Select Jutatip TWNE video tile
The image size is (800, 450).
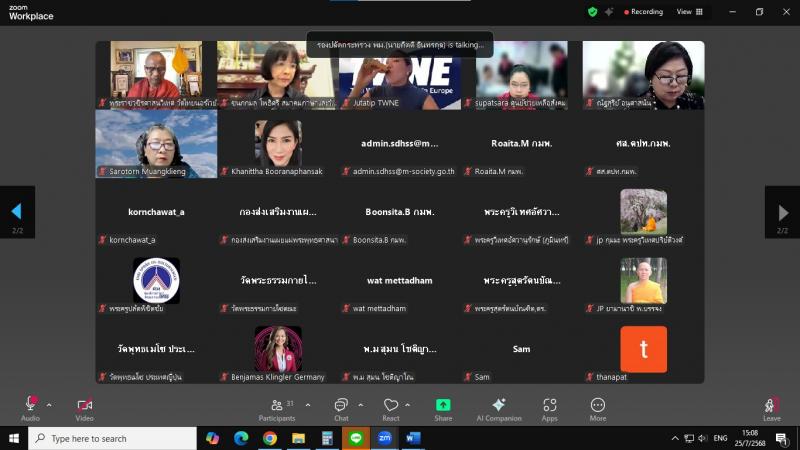(400, 75)
